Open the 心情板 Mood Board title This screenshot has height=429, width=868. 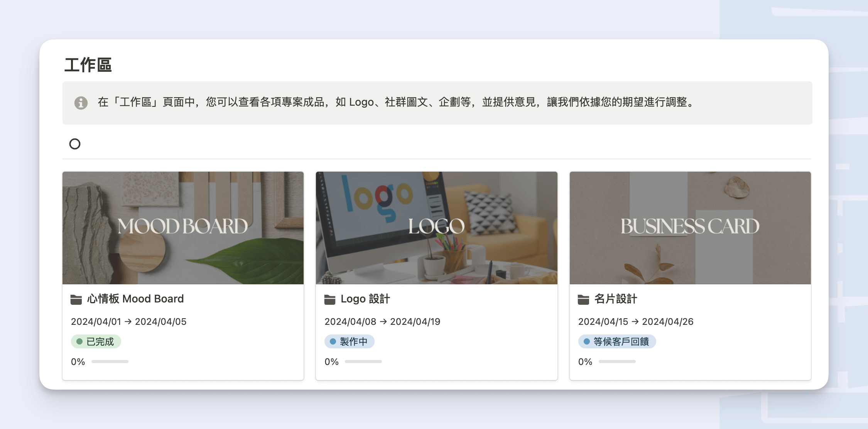135,299
